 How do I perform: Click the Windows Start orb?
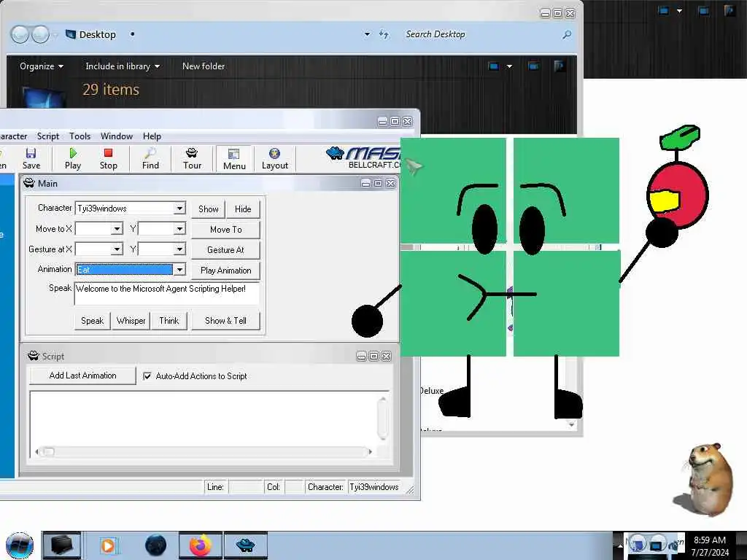(x=20, y=545)
